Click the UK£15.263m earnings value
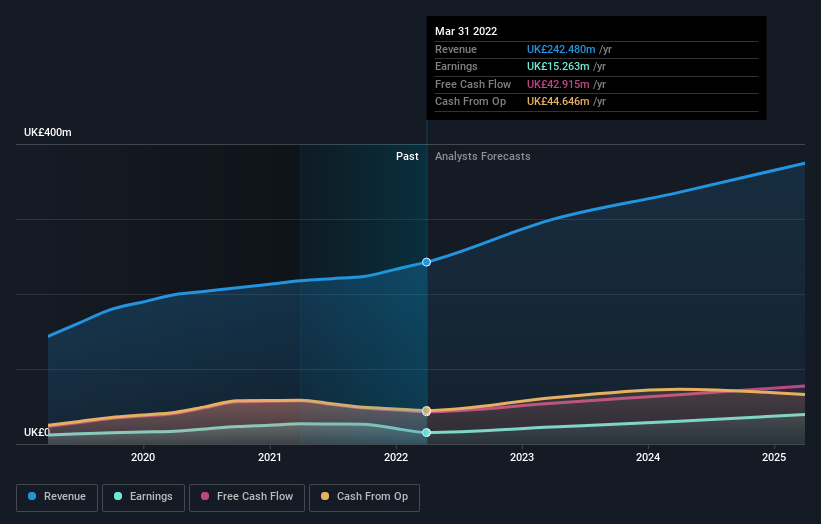Viewport: 821px width, 524px height. [558, 66]
